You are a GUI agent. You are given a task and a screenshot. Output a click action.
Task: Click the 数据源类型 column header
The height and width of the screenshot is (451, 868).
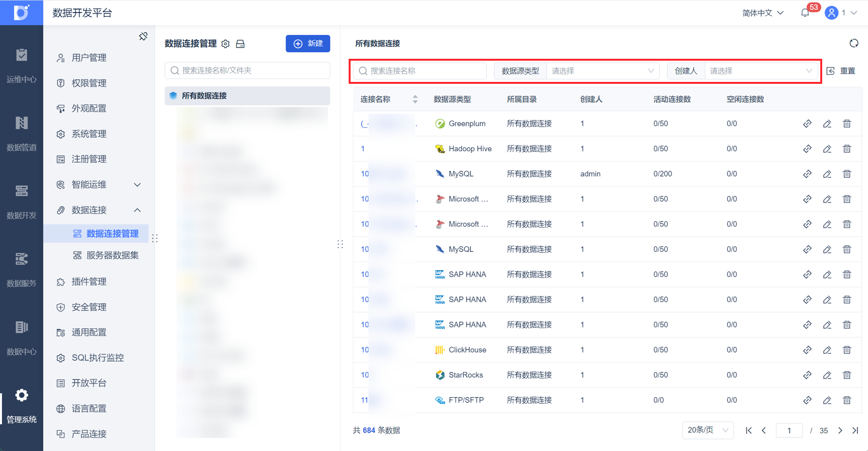[452, 99]
